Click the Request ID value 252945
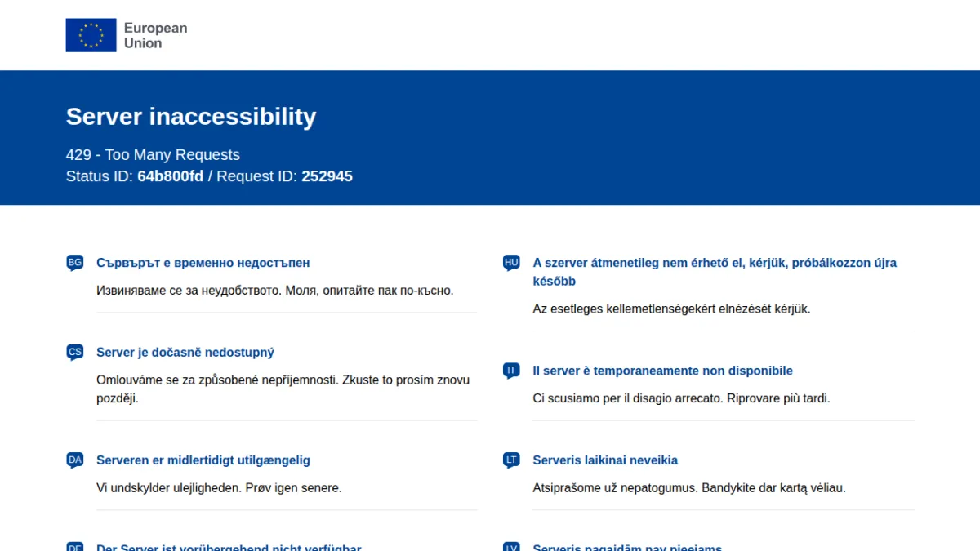 (327, 176)
